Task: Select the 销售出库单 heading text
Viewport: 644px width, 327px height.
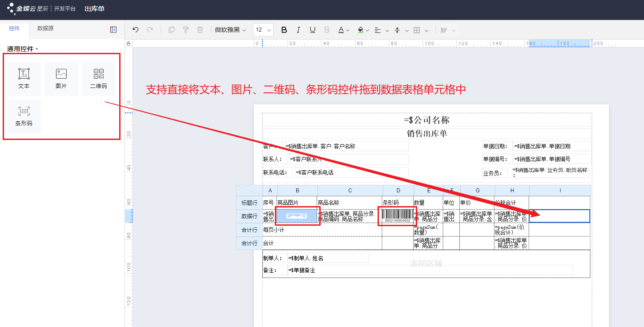Action: 427,133
